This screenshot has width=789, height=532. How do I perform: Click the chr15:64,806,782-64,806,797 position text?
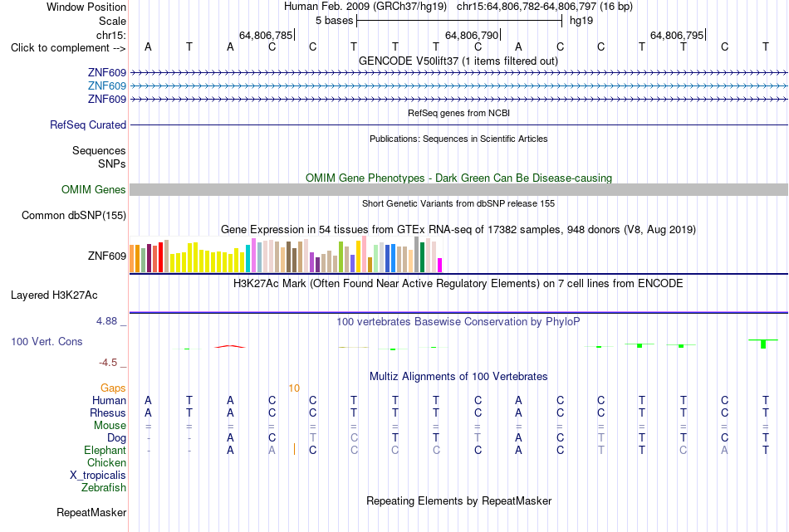[527, 7]
